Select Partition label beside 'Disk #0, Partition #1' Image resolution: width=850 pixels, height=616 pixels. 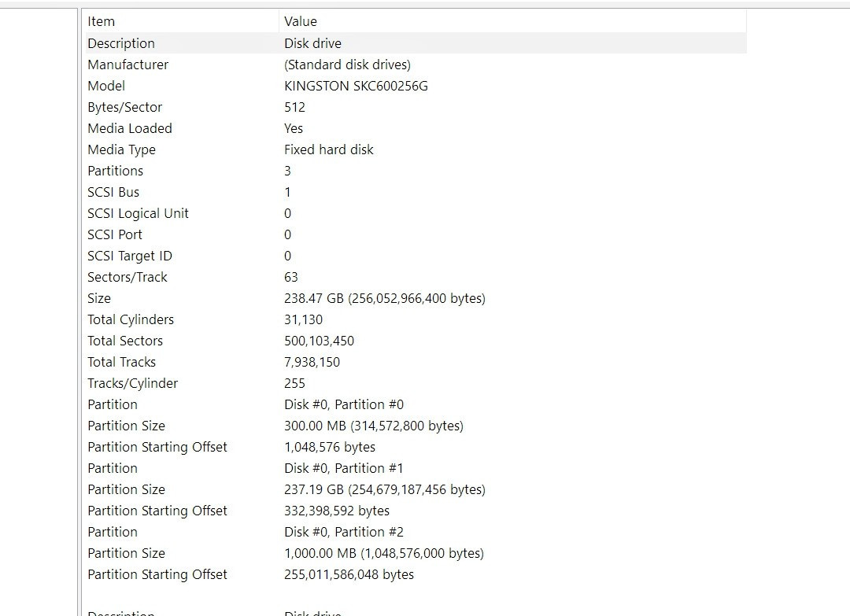click(x=113, y=468)
